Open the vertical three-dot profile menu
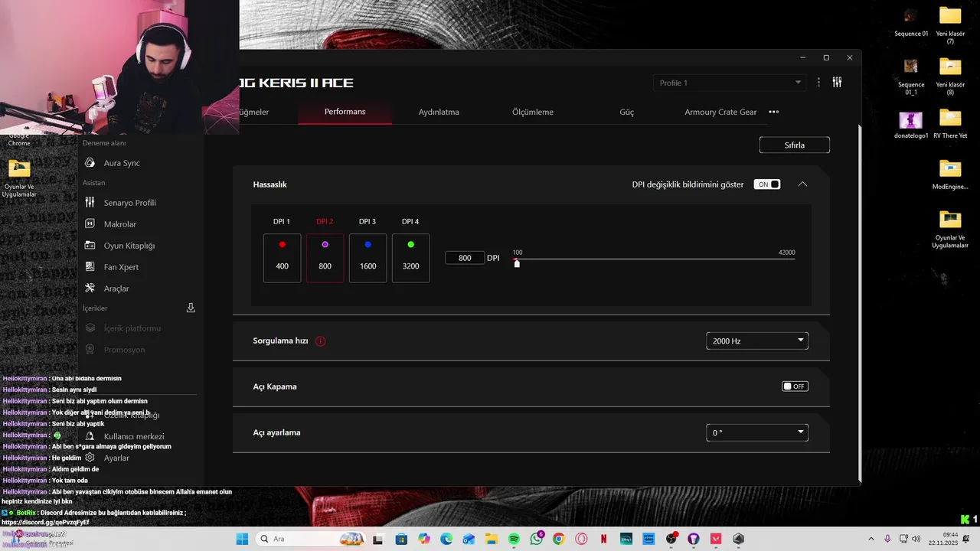The height and width of the screenshot is (551, 980). pyautogui.click(x=818, y=83)
